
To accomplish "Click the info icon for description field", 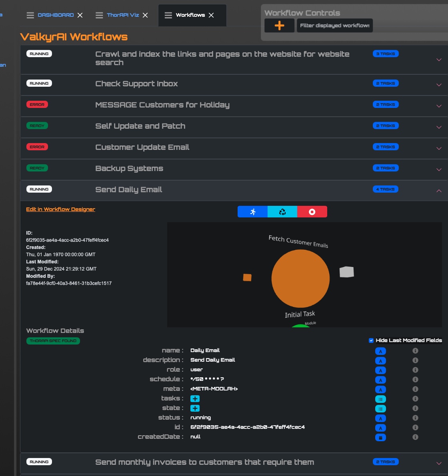I will pos(415,360).
